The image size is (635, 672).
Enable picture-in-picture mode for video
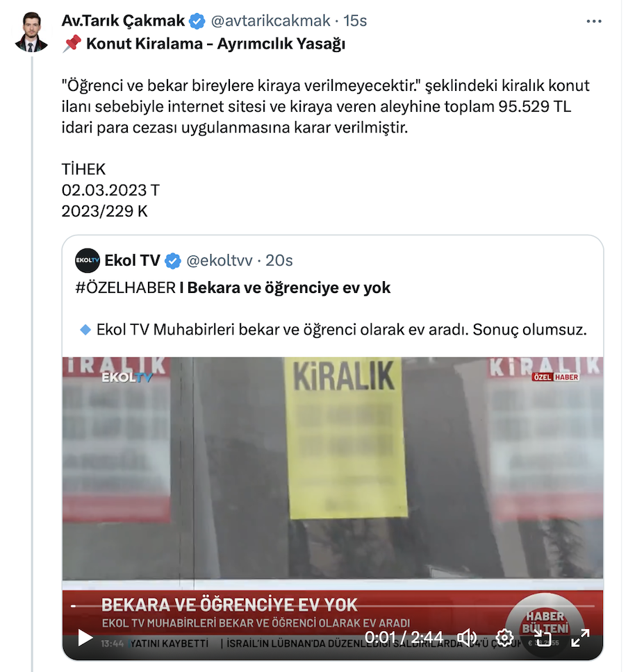coord(543,638)
